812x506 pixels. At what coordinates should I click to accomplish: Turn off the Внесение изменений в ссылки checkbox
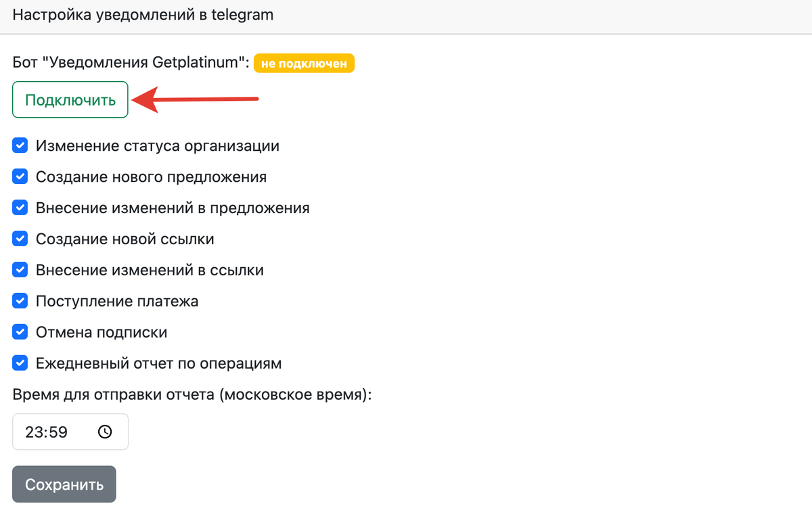(x=20, y=270)
